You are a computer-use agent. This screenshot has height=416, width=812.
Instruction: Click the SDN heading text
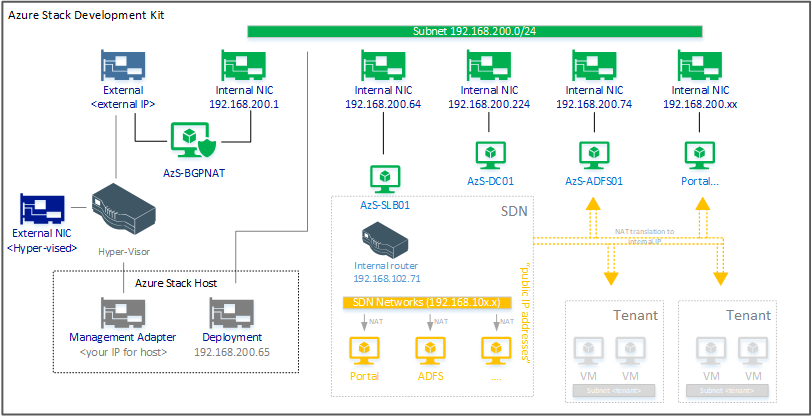[x=514, y=211]
